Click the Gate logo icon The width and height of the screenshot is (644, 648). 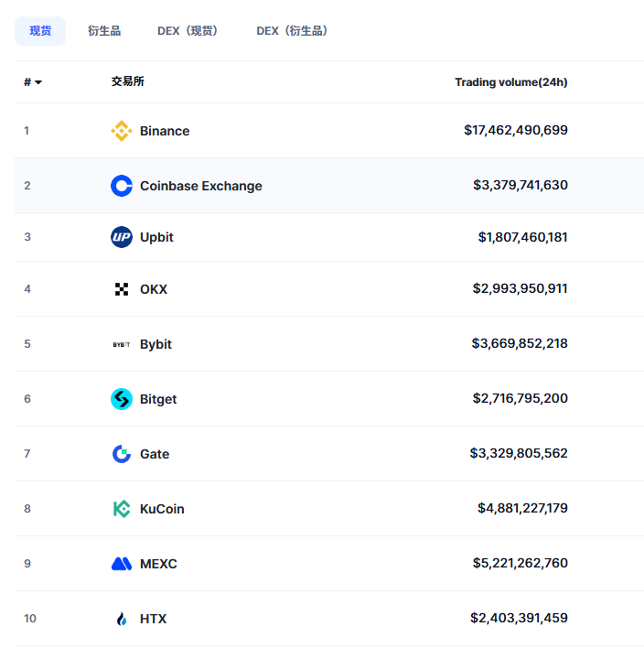coord(122,454)
